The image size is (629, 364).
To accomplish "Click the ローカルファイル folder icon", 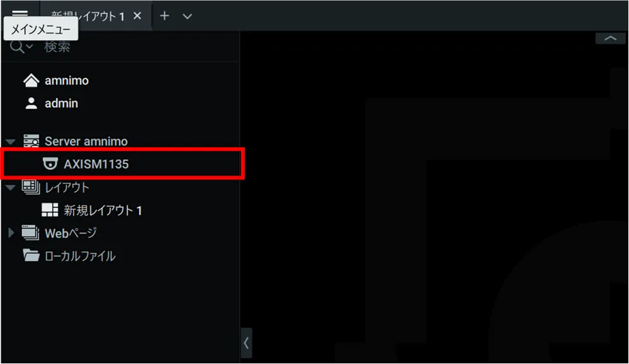I will pos(31,256).
